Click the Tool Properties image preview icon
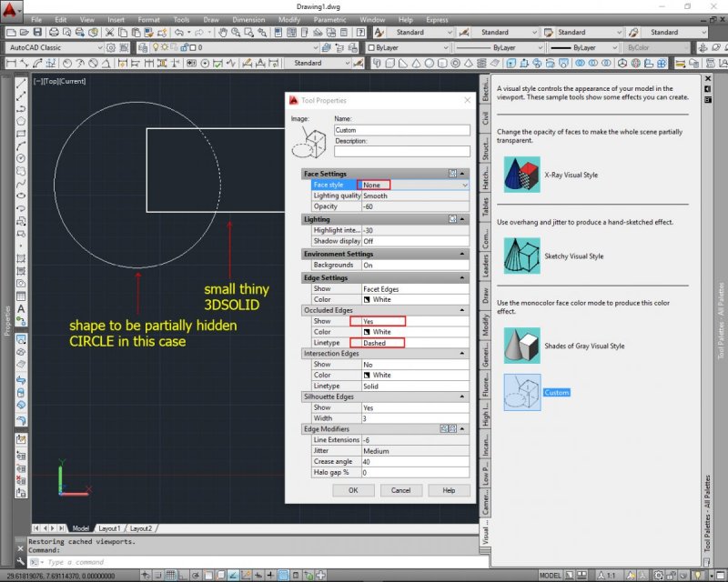 coord(309,141)
